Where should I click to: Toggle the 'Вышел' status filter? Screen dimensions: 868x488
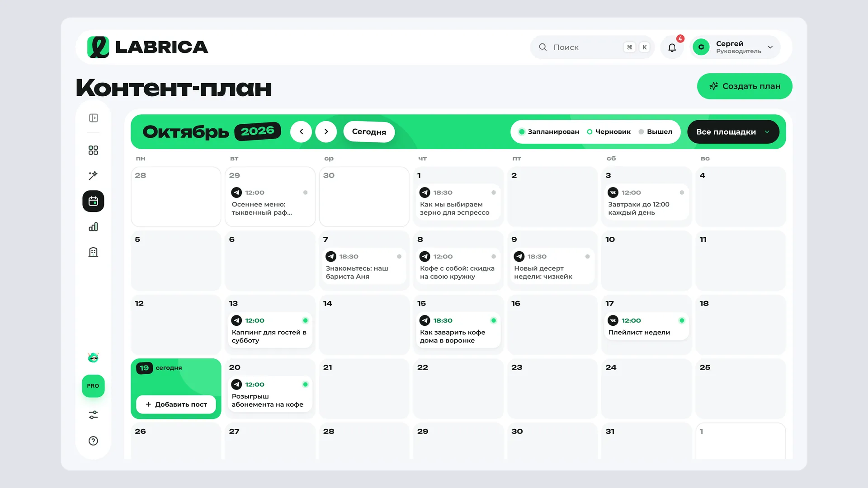[656, 132]
